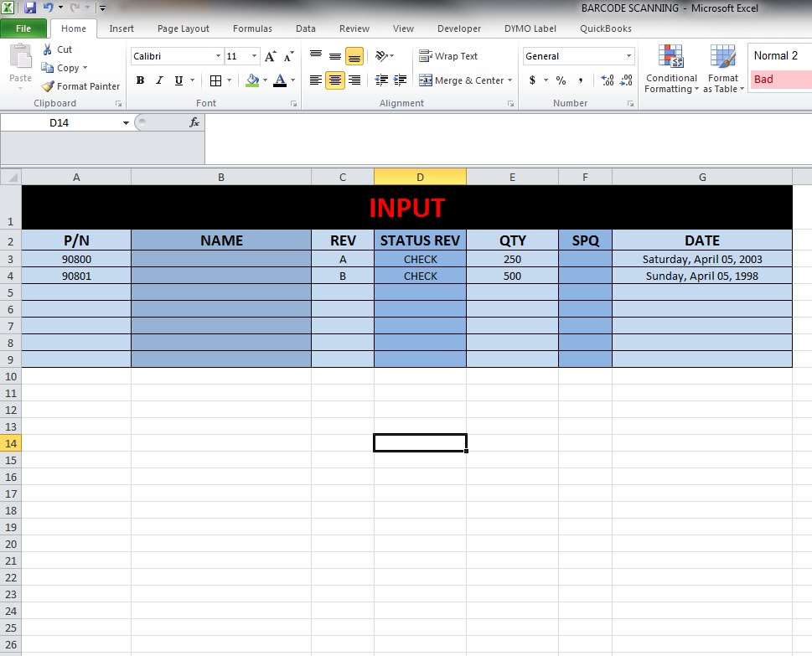Toggle Wrap Text

pos(448,56)
